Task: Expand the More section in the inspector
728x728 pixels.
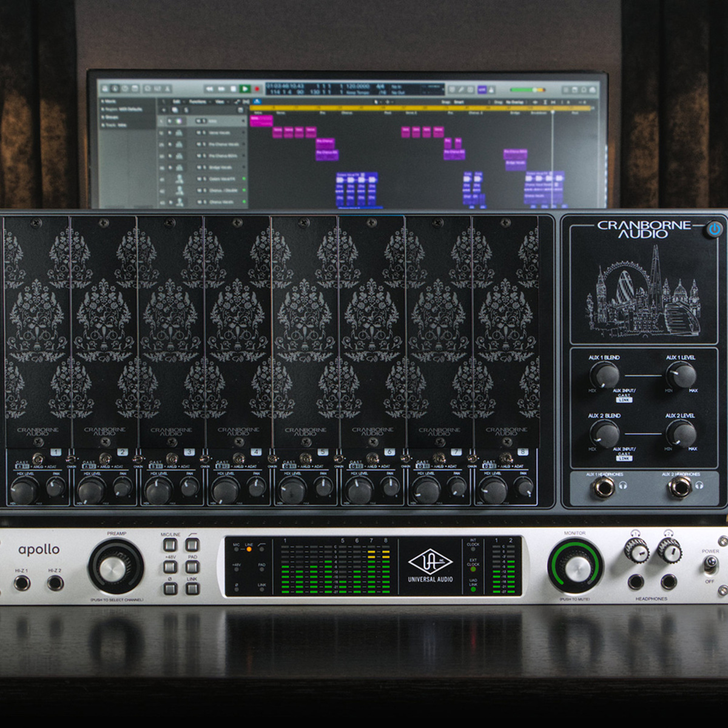Action: tap(110, 101)
